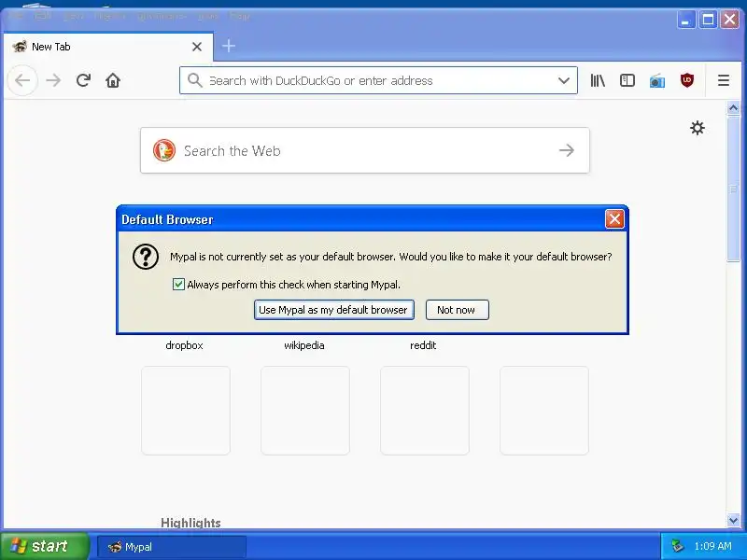Click the page scrollbar up arrow
Screen dimensions: 747x560
coord(733,108)
